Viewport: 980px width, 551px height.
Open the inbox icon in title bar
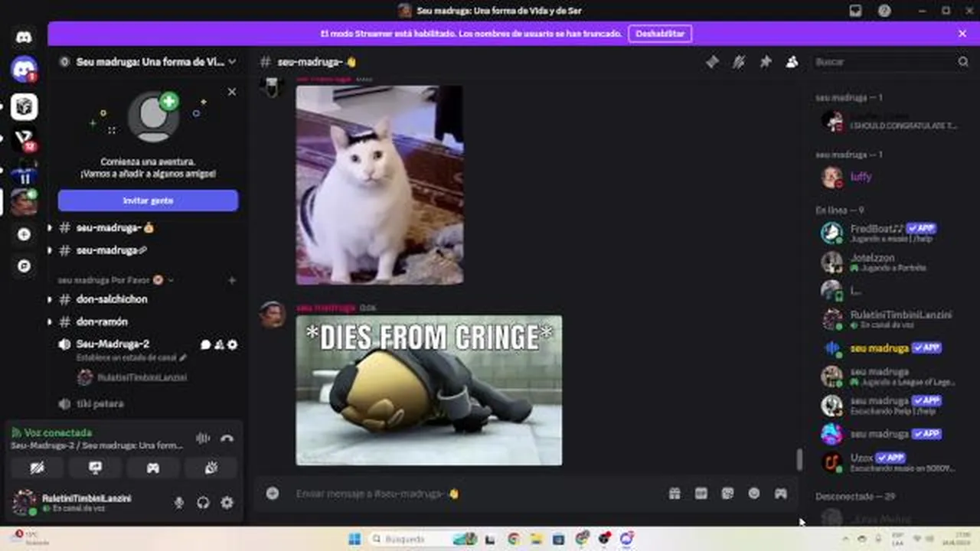855,11
